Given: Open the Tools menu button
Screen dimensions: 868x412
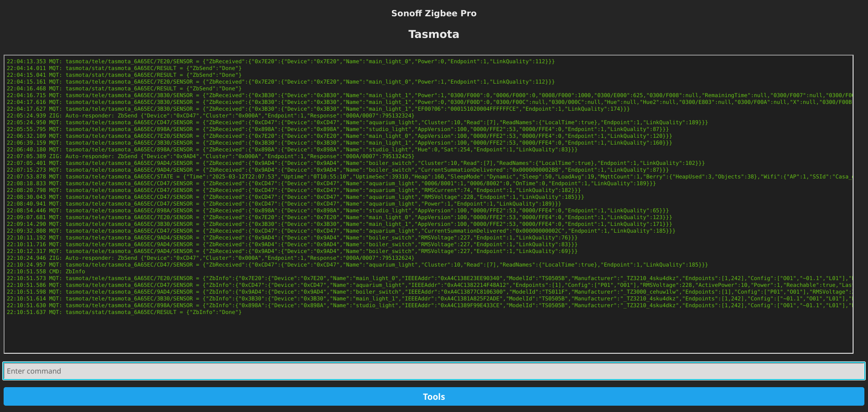Looking at the screenshot, I should click(x=434, y=397).
